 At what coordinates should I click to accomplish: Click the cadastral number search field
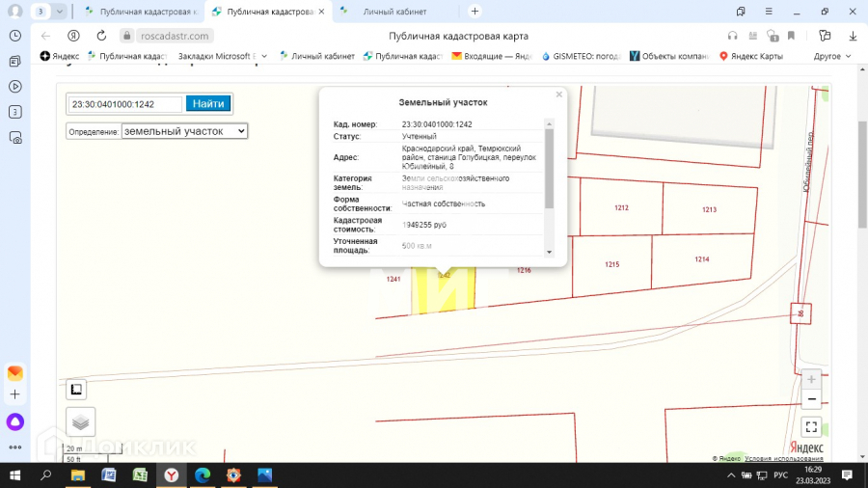[125, 104]
